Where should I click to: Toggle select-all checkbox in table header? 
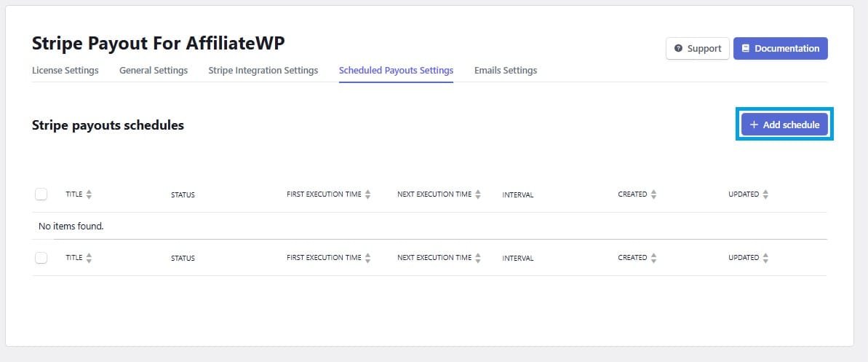(41, 194)
